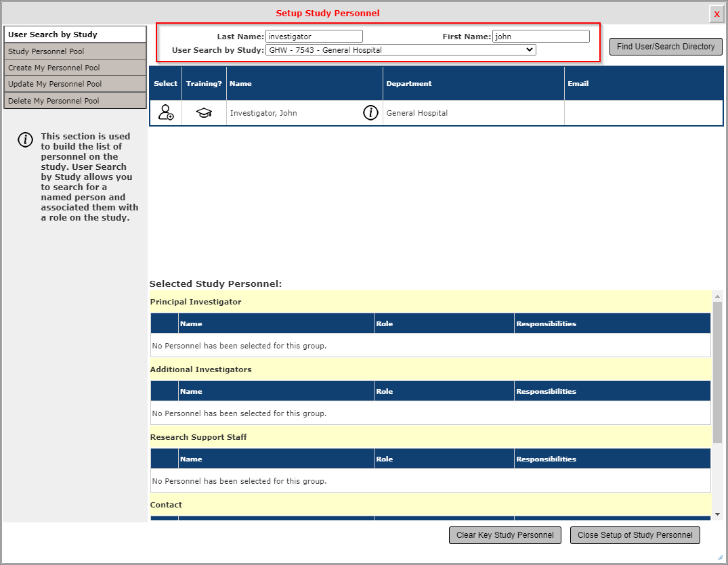This screenshot has height=565, width=728.
Task: Click Responsibilities header in Additional Investigators table
Action: pos(612,391)
